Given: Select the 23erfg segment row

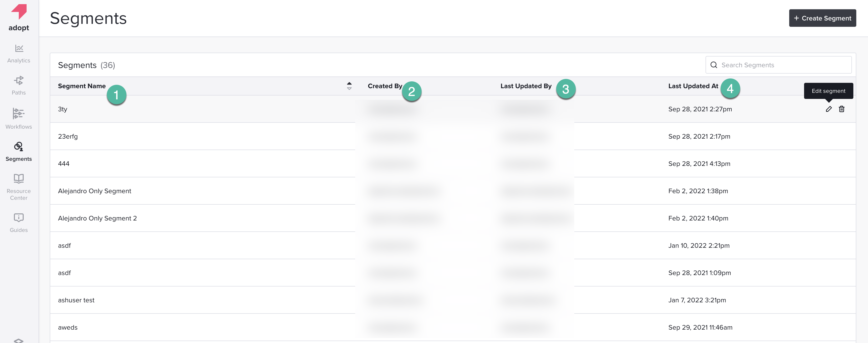Looking at the screenshot, I should coord(453,136).
